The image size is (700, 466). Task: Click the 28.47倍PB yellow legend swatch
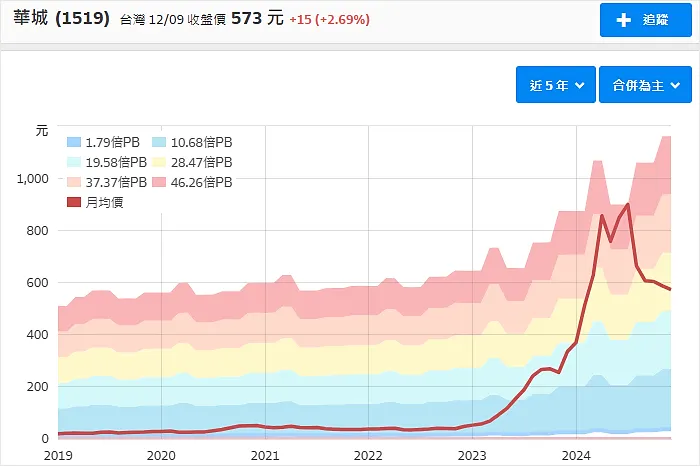click(x=159, y=162)
